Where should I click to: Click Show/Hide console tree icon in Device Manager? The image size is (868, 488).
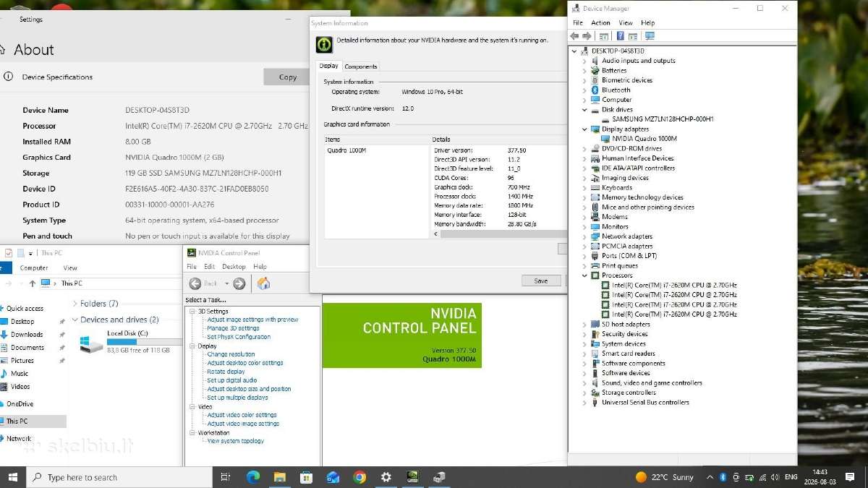[x=603, y=36]
